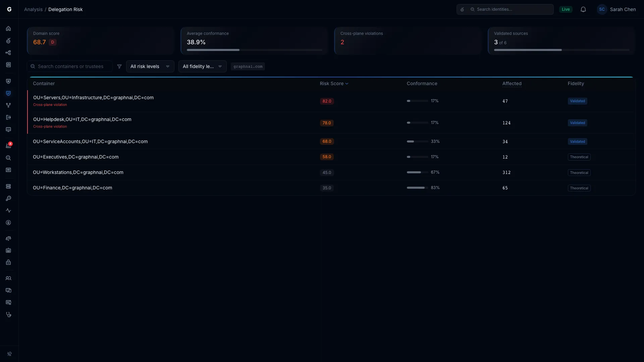
Task: Open the robot icon in sidebar
Action: (8, 250)
